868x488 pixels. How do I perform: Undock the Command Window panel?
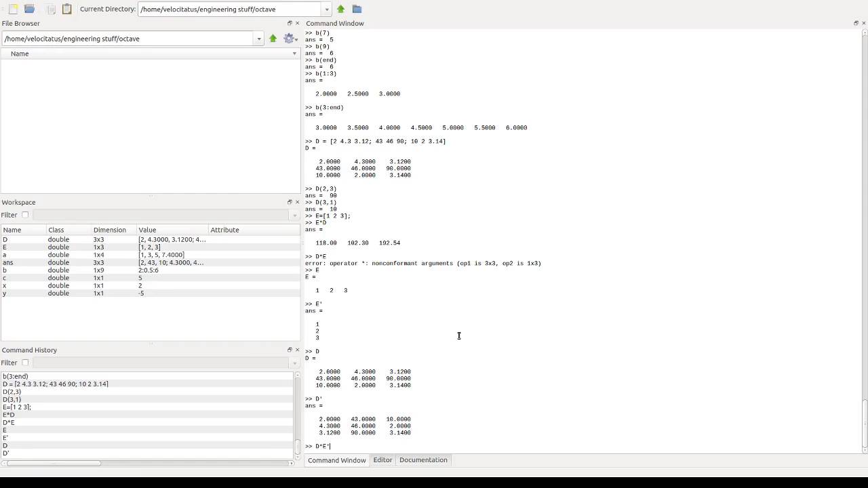click(856, 23)
